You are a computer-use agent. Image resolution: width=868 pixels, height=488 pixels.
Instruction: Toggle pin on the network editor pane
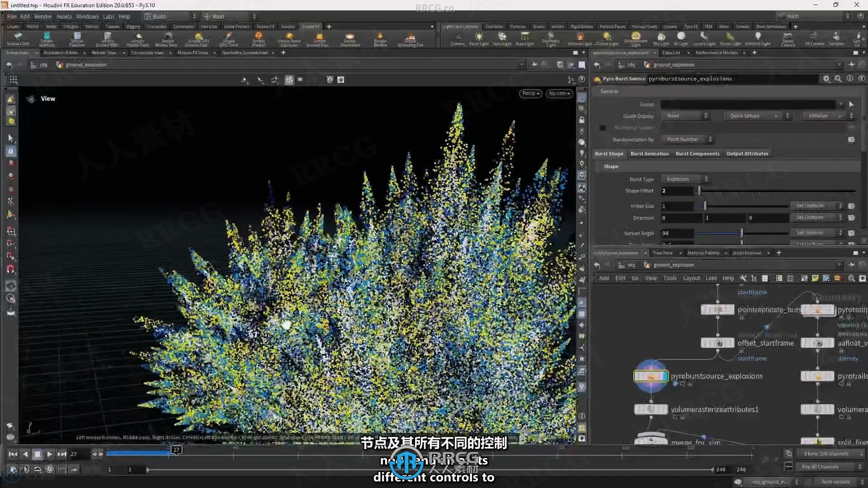[x=852, y=265]
